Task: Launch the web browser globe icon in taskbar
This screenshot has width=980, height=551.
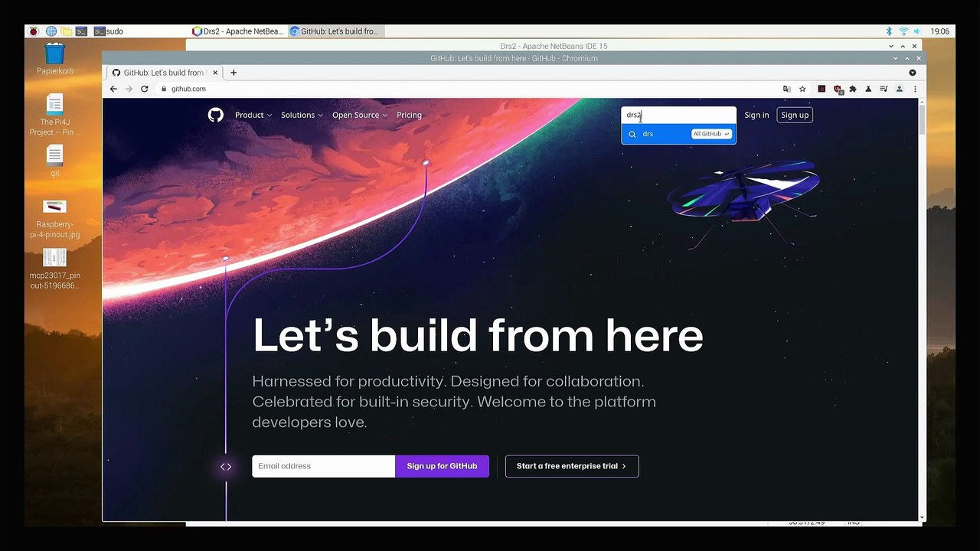Action: click(x=51, y=31)
